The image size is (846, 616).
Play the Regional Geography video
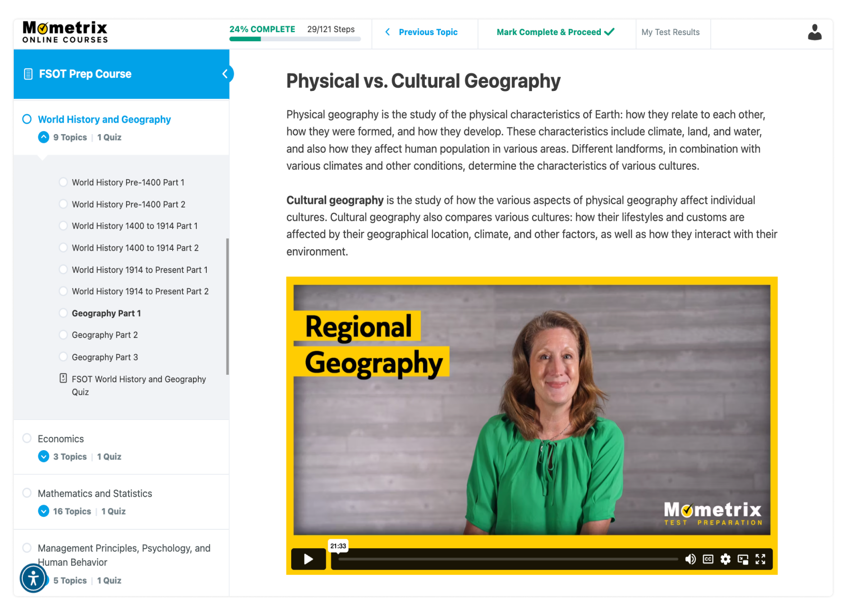[x=308, y=559]
